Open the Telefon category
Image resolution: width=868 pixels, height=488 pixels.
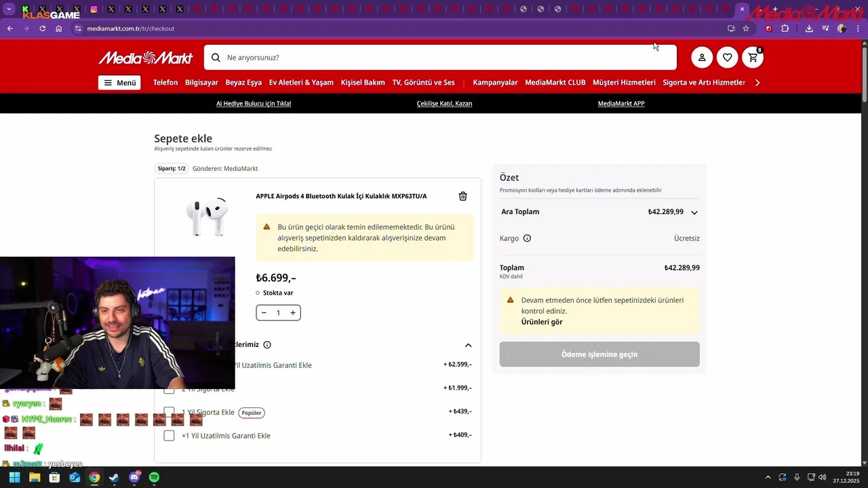click(x=165, y=83)
